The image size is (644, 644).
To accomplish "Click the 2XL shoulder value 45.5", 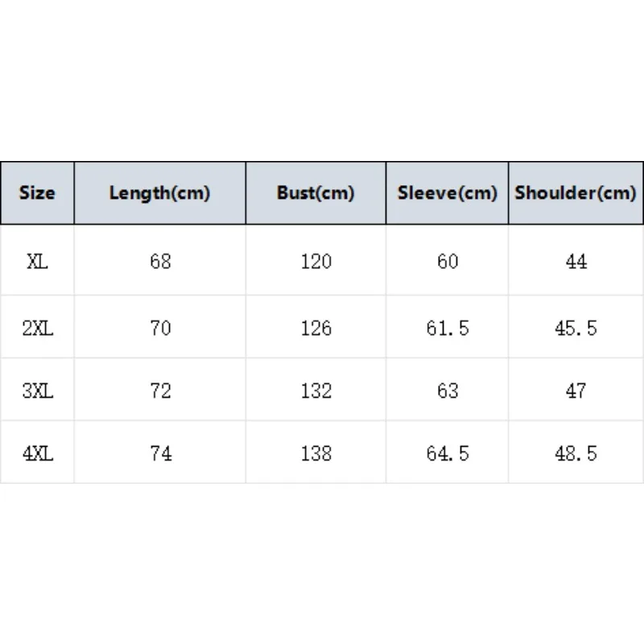I will [576, 328].
